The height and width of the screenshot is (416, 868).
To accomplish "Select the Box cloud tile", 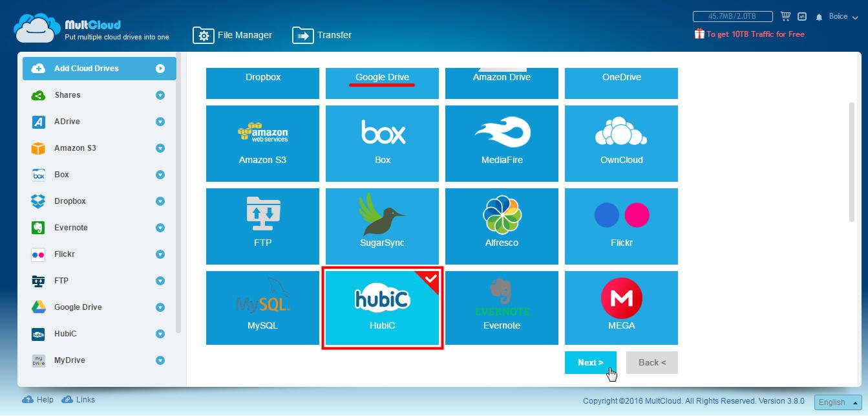I will pos(382,144).
